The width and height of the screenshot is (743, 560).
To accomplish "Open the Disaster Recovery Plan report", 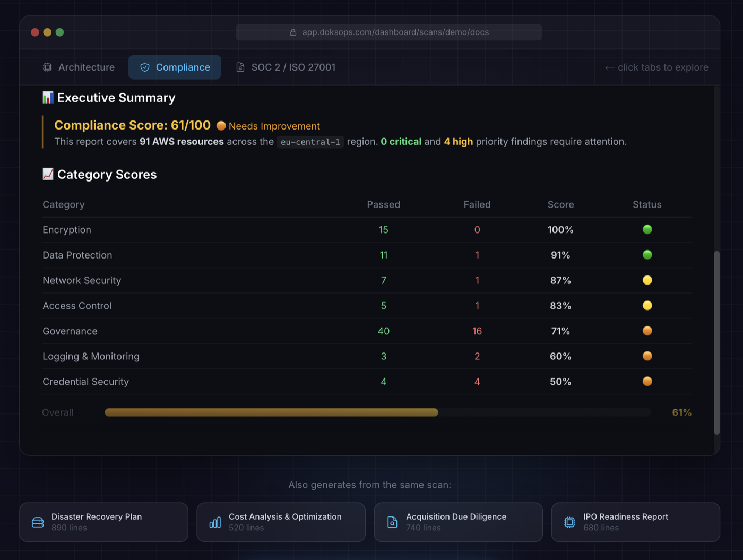I will [x=103, y=522].
